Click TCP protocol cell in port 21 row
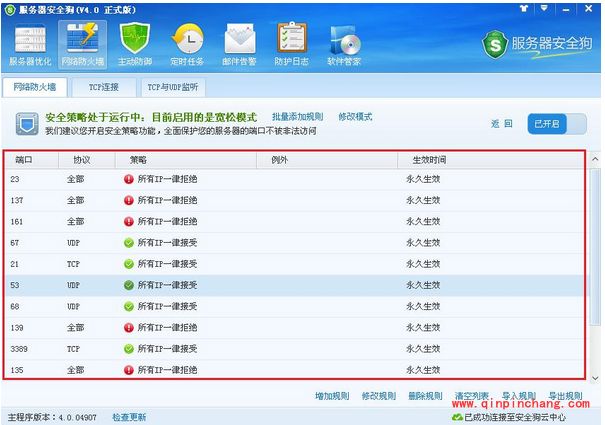The image size is (605, 425). [73, 264]
